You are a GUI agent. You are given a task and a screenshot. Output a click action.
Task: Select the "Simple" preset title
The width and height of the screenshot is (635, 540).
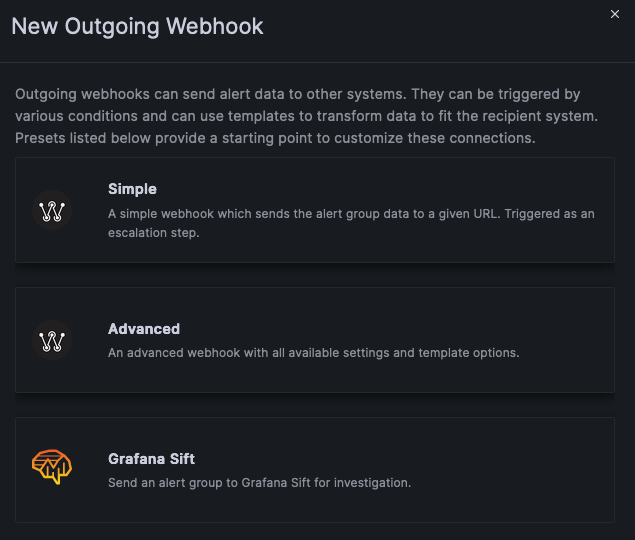(x=132, y=189)
